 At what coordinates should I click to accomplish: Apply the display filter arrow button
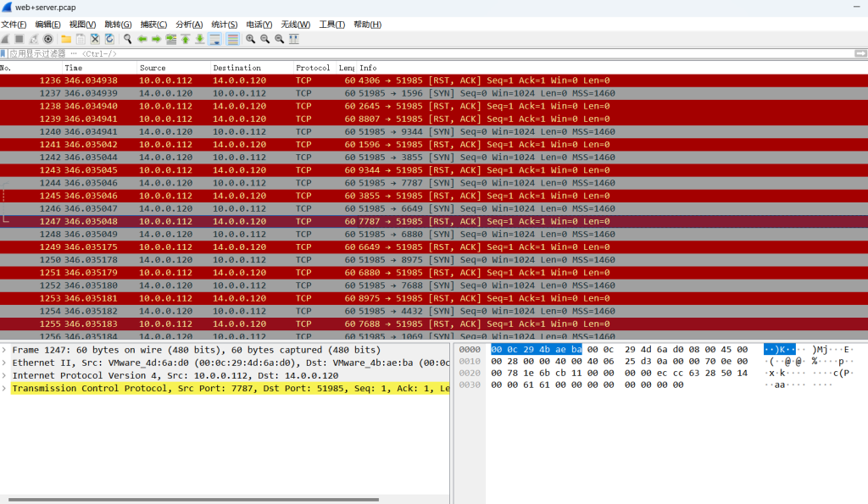(861, 53)
